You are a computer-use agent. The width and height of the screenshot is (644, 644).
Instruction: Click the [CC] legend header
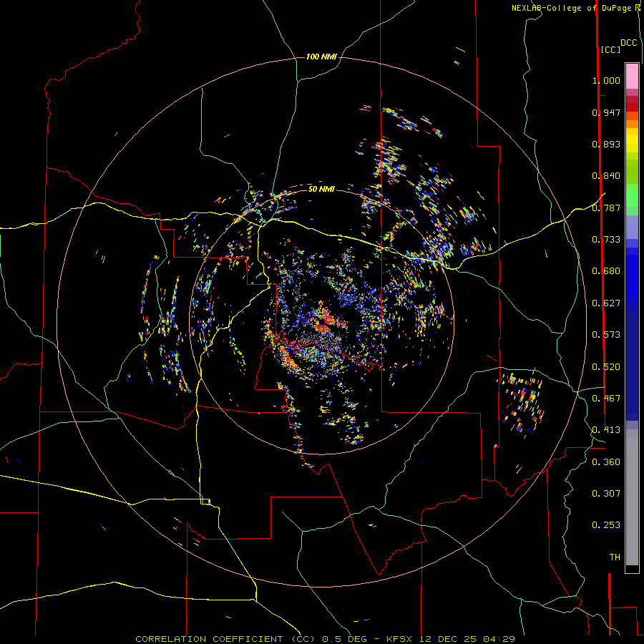pyautogui.click(x=610, y=49)
